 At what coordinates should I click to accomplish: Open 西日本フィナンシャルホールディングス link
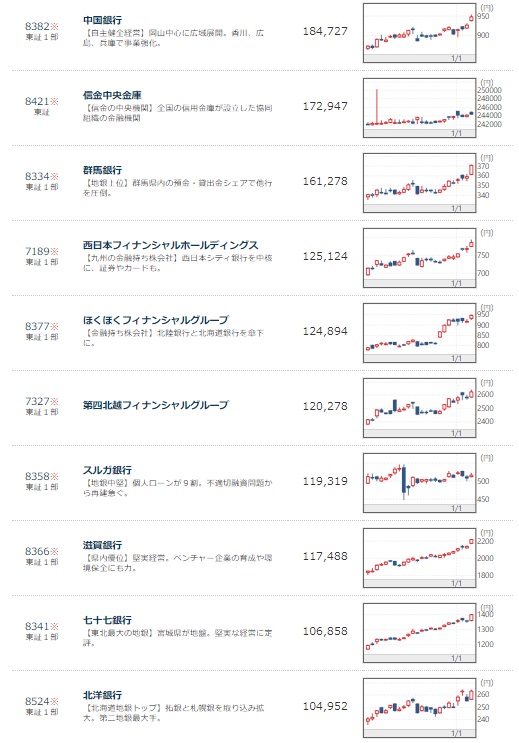tap(171, 245)
